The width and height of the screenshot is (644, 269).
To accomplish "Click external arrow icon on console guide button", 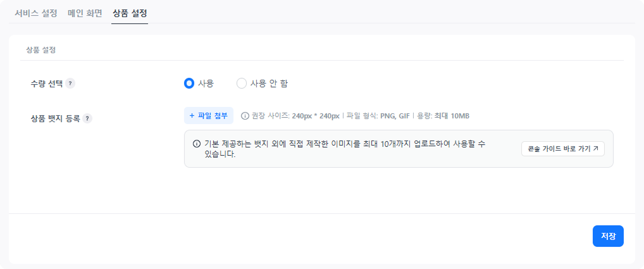I will (x=595, y=149).
